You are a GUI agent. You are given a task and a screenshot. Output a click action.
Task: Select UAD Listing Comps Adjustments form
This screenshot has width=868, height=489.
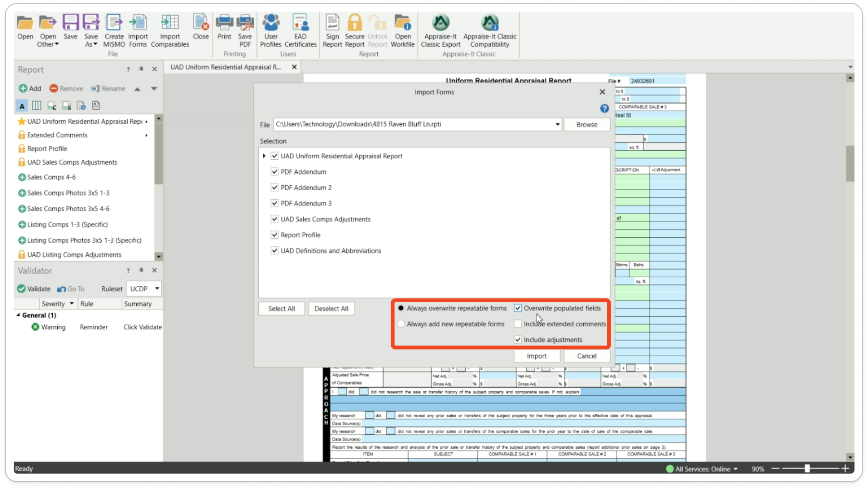pyautogui.click(x=74, y=255)
